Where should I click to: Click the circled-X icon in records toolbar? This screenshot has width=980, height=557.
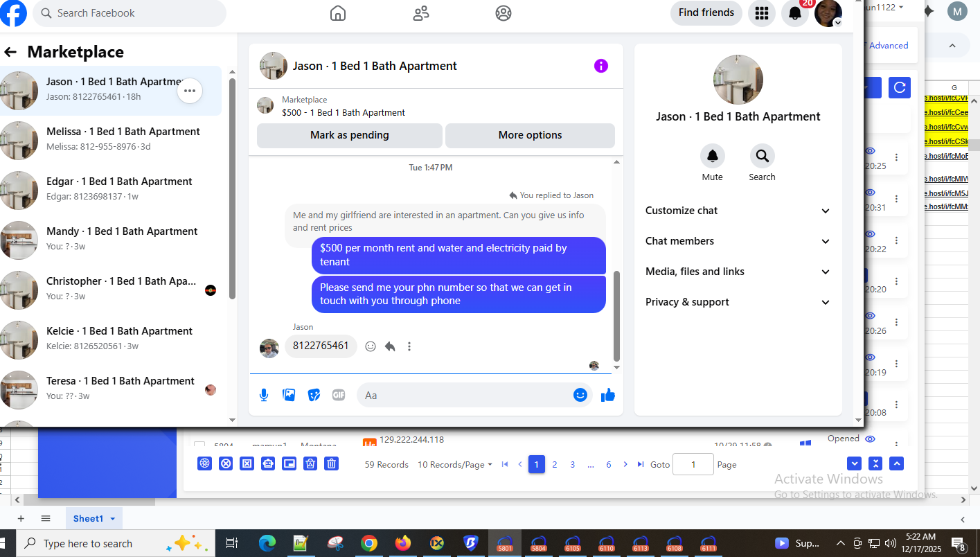coord(225,464)
